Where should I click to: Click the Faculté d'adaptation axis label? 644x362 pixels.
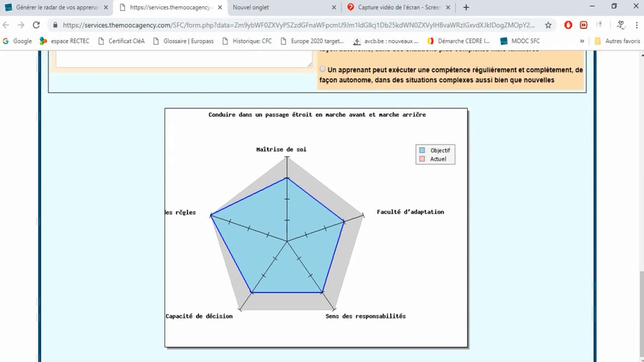[x=411, y=212]
